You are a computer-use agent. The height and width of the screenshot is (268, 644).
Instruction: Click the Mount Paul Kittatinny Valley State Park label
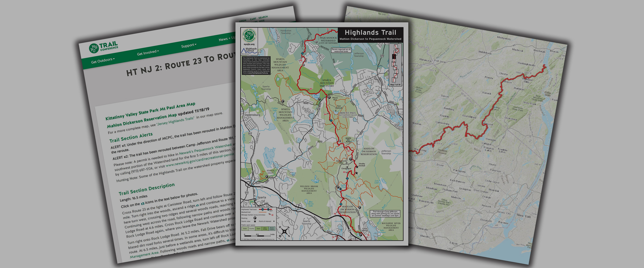(x=348, y=115)
